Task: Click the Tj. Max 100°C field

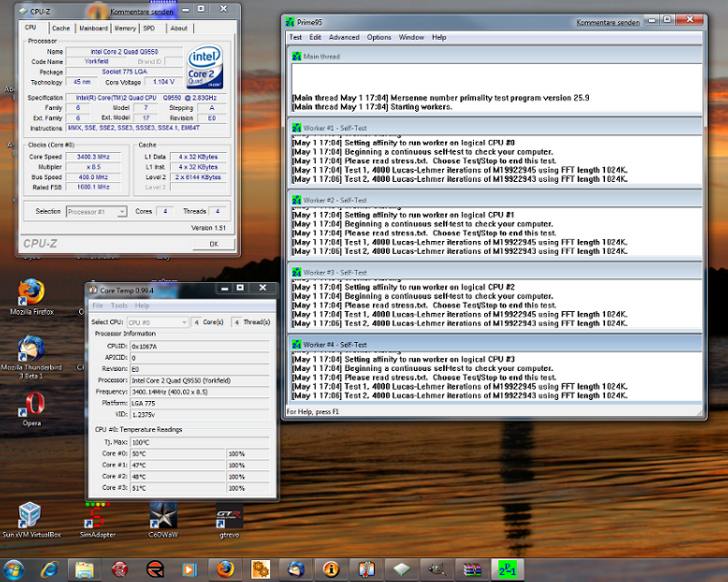Action: [x=199, y=442]
